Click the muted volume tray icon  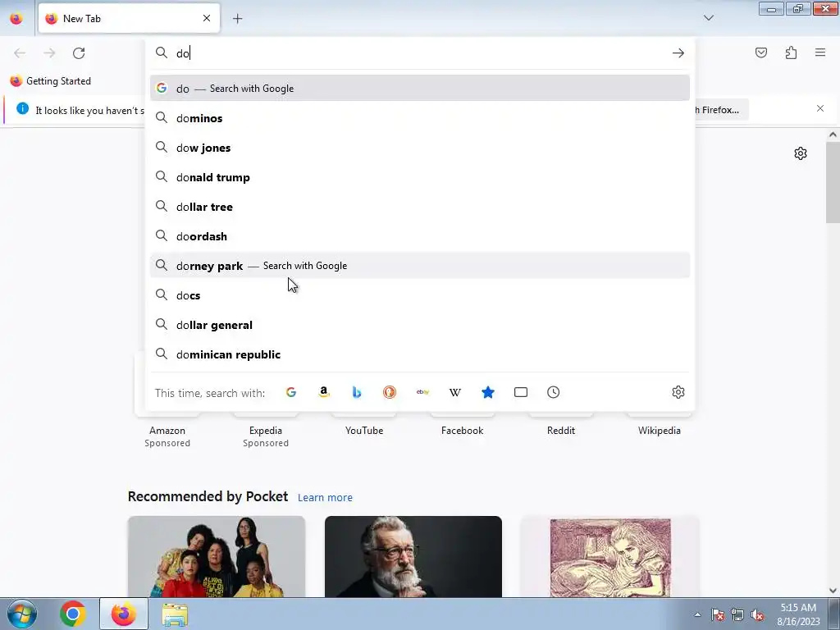(757, 615)
